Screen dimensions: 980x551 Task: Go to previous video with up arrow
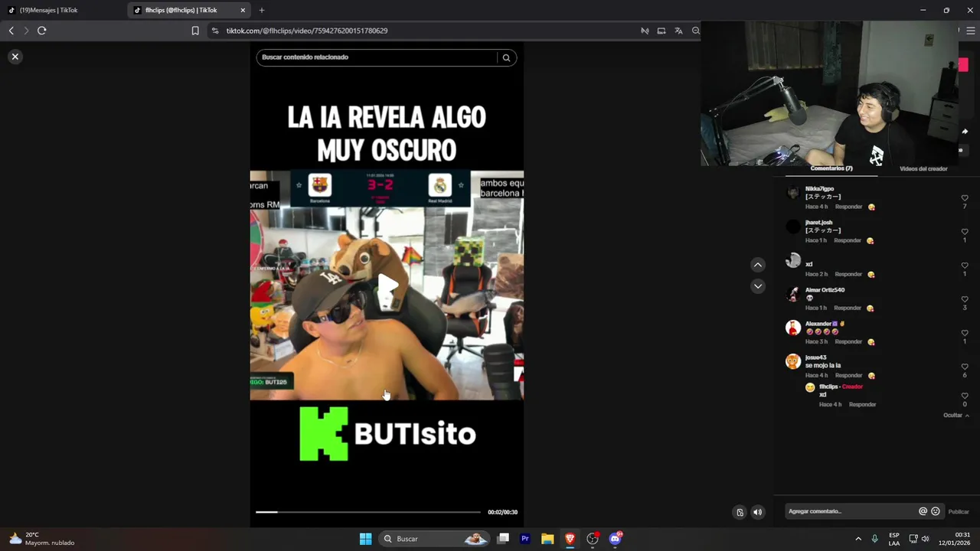click(x=758, y=265)
